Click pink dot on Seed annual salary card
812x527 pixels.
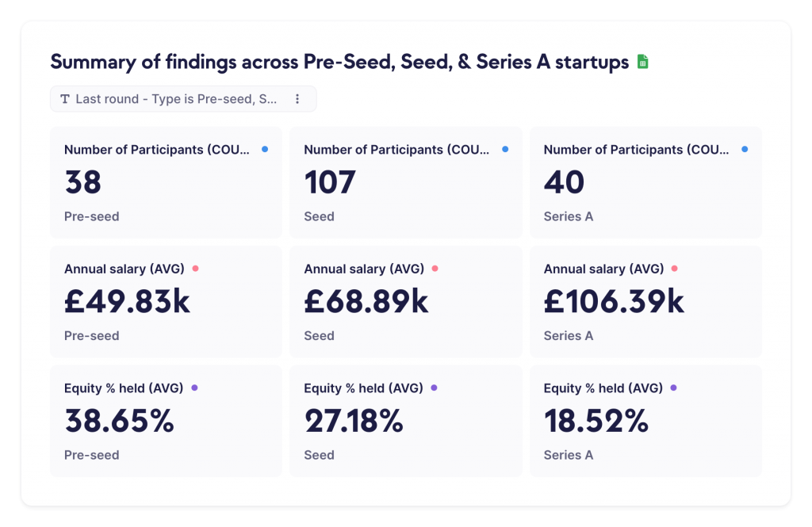435,269
